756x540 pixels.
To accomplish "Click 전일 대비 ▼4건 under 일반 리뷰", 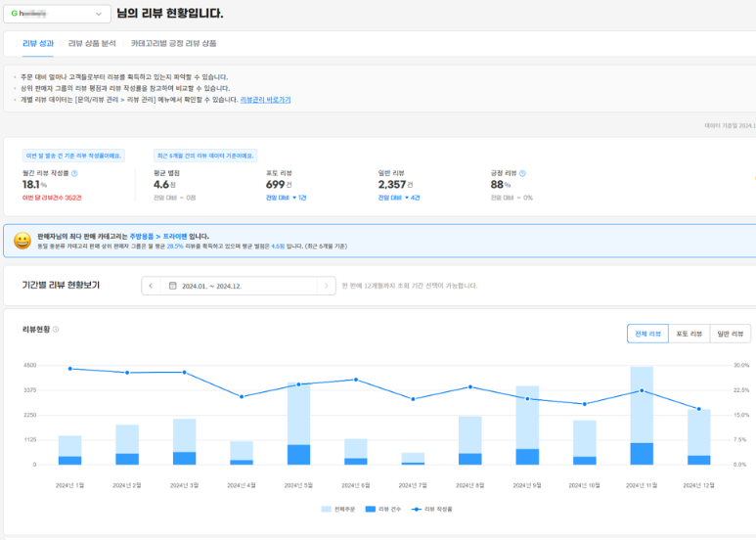I will coord(399,198).
